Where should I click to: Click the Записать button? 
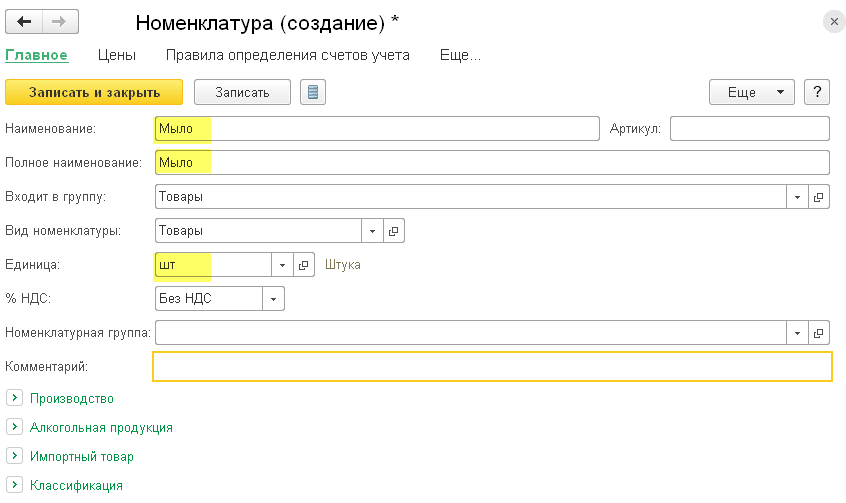click(241, 92)
